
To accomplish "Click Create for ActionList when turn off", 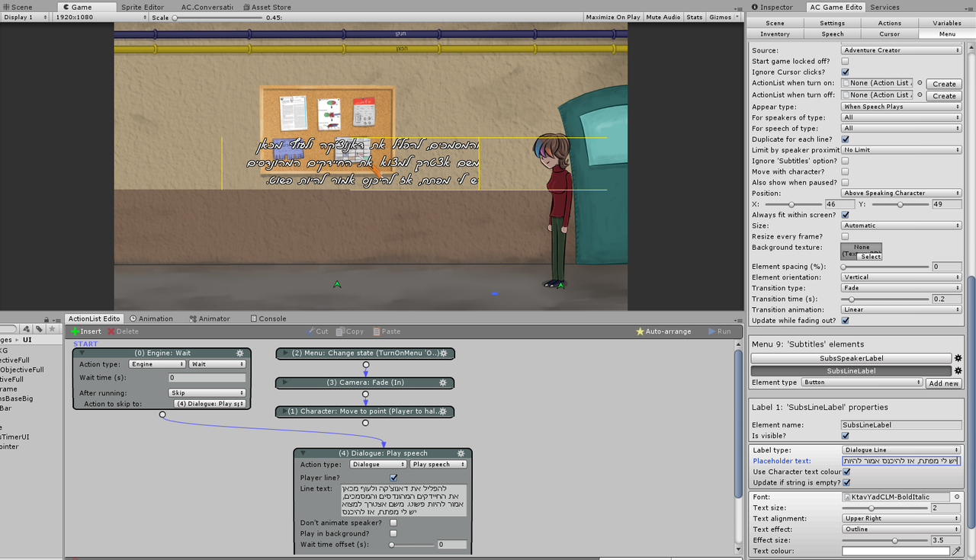I will 944,96.
